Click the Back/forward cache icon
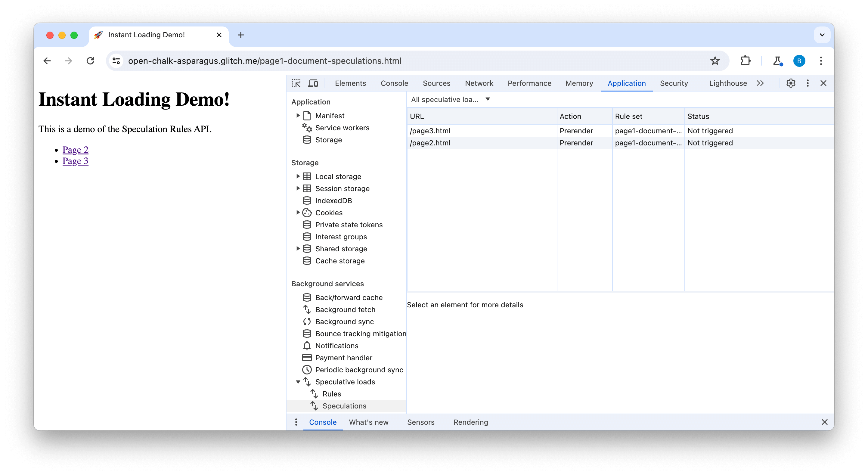The height and width of the screenshot is (475, 868). click(306, 297)
